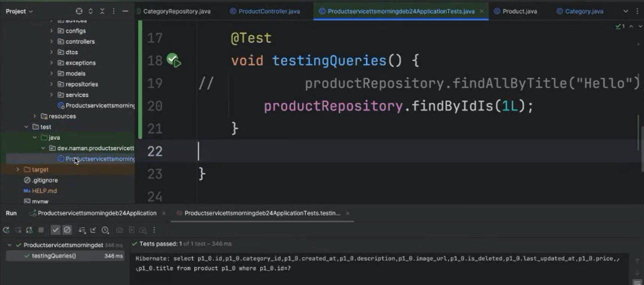Expand the configs folder

(x=51, y=31)
